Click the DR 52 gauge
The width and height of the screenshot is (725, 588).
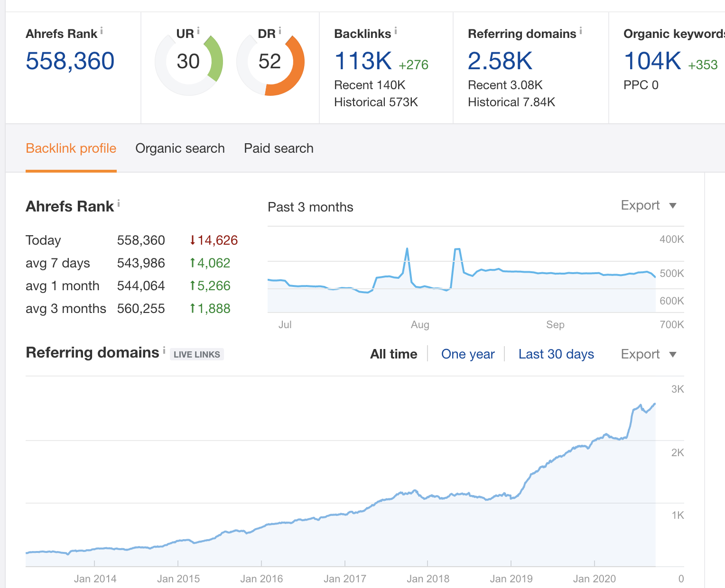(x=270, y=62)
